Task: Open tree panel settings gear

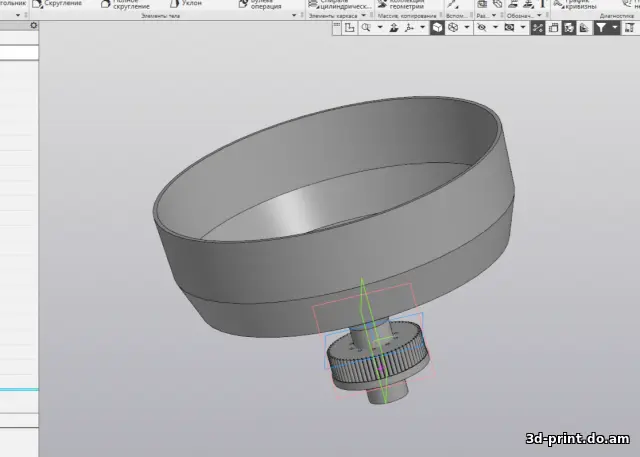Action: (x=34, y=25)
